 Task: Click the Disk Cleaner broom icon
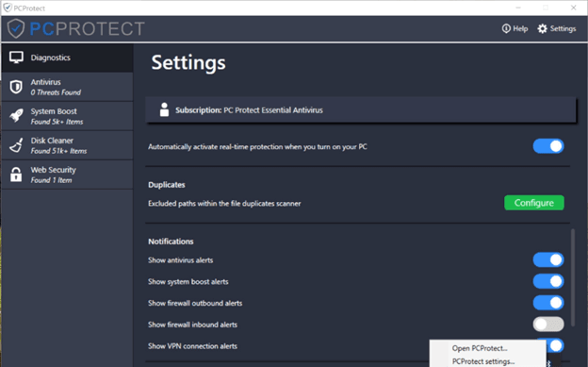(16, 145)
